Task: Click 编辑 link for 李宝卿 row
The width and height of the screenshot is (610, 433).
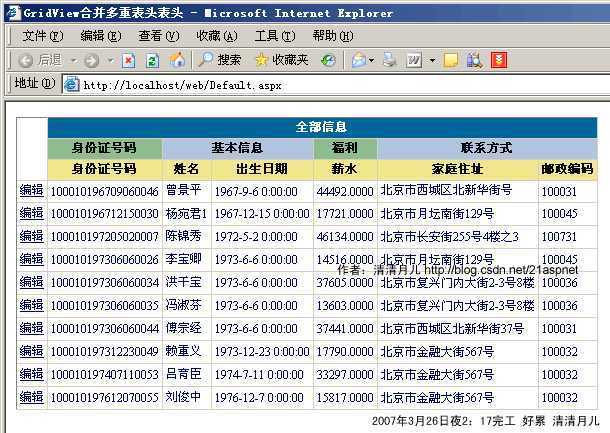Action: point(32,259)
